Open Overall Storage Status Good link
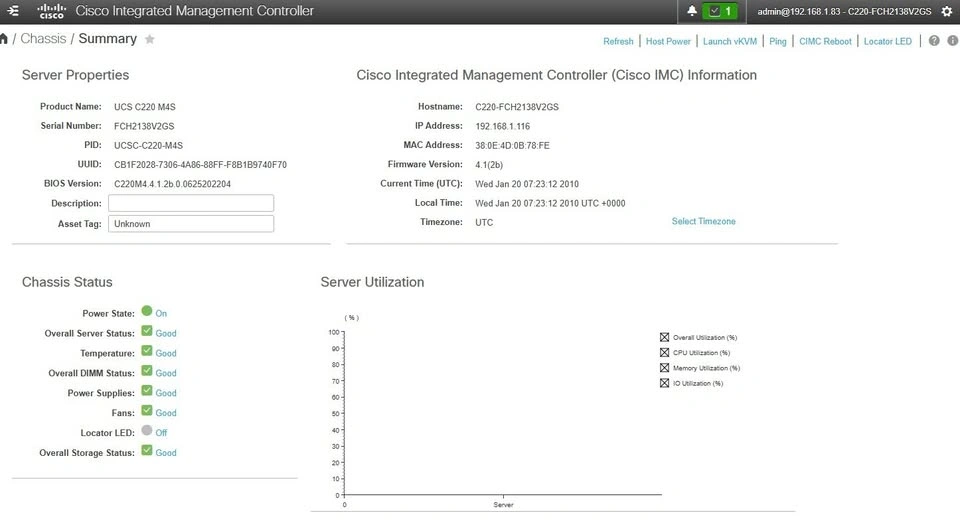Viewport: 960px width, 521px height. click(x=166, y=453)
